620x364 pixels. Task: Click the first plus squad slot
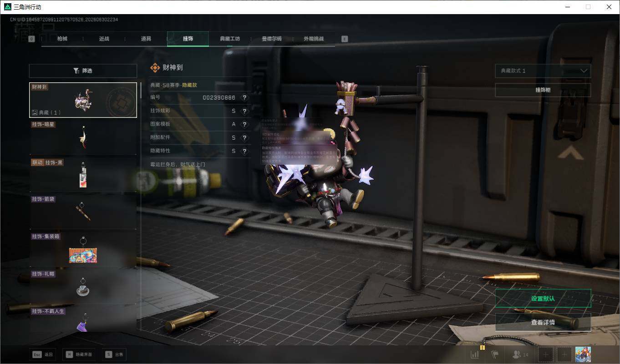pos(546,354)
